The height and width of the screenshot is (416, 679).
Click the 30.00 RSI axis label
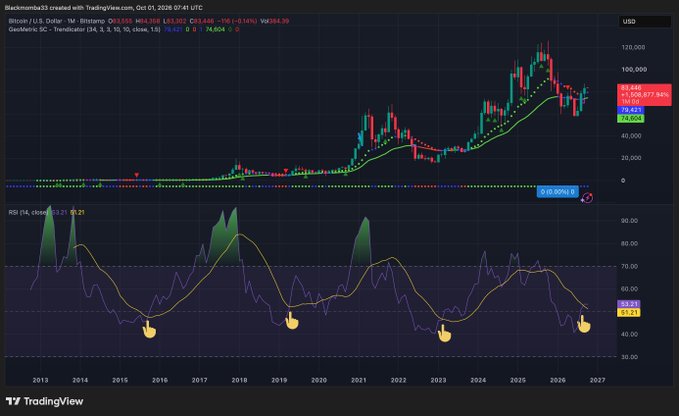[x=629, y=357]
